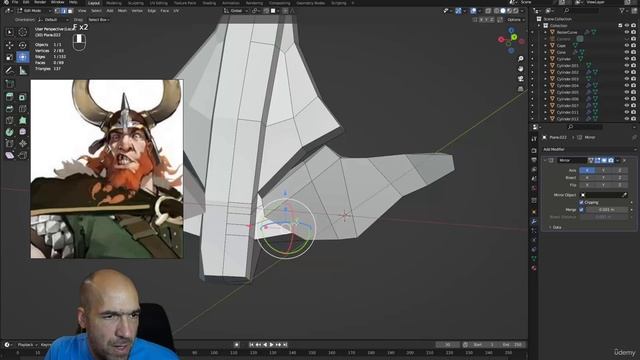Toggle Flip X button

click(587, 185)
